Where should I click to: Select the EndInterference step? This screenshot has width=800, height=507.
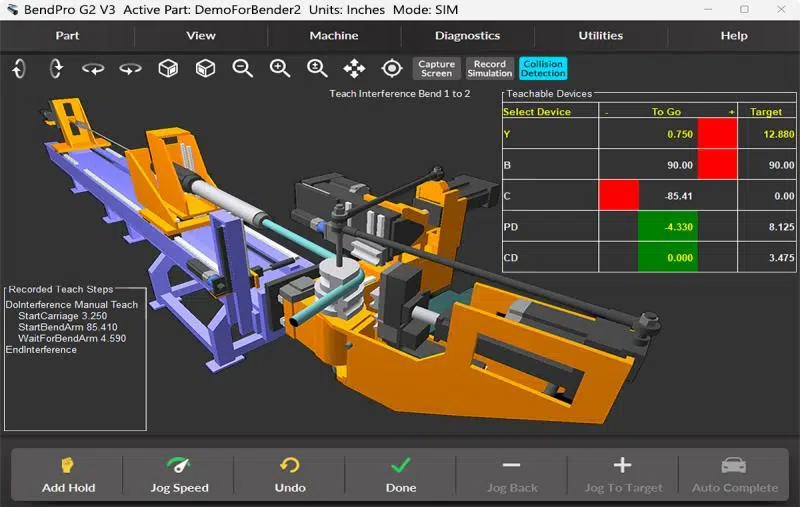(x=41, y=349)
